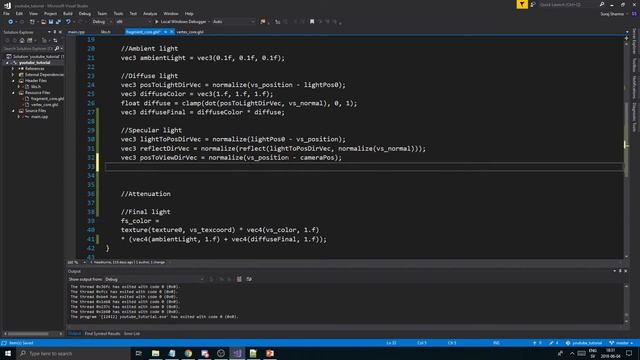Open file using the toolbar folder icon
640x360 pixels.
click(x=43, y=22)
